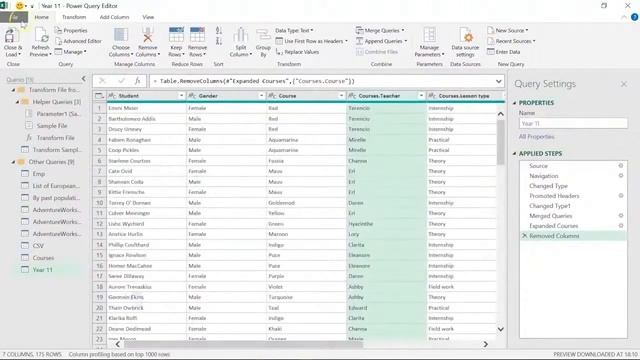Image resolution: width=640 pixels, height=360 pixels.
Task: Confirm the formula with the checkmark icon
Action: pos(121,81)
